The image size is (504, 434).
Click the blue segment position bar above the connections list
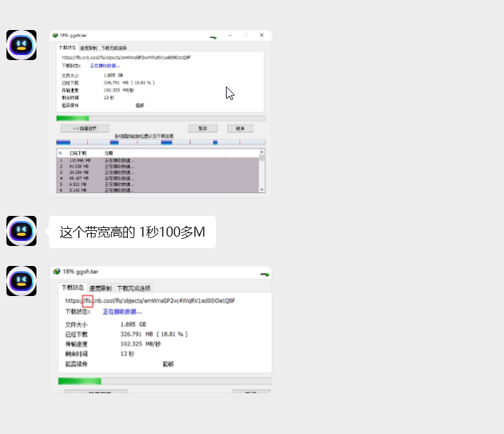pyautogui.click(x=160, y=142)
